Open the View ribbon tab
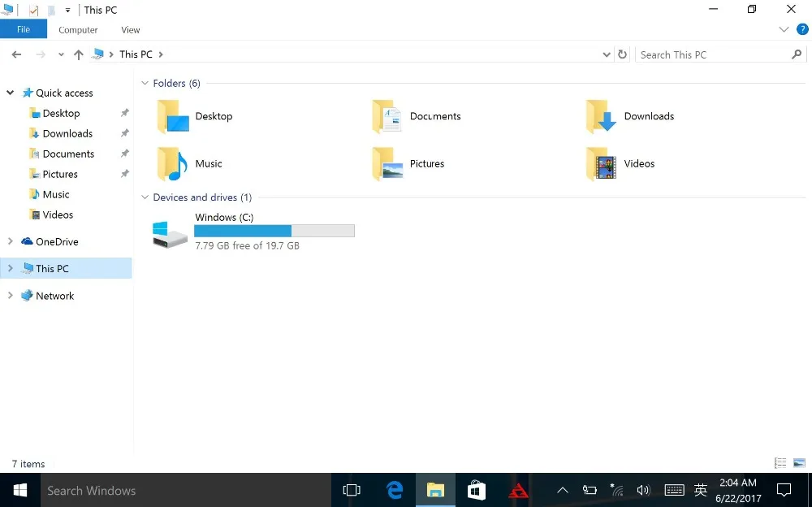The height and width of the screenshot is (507, 812). click(131, 30)
